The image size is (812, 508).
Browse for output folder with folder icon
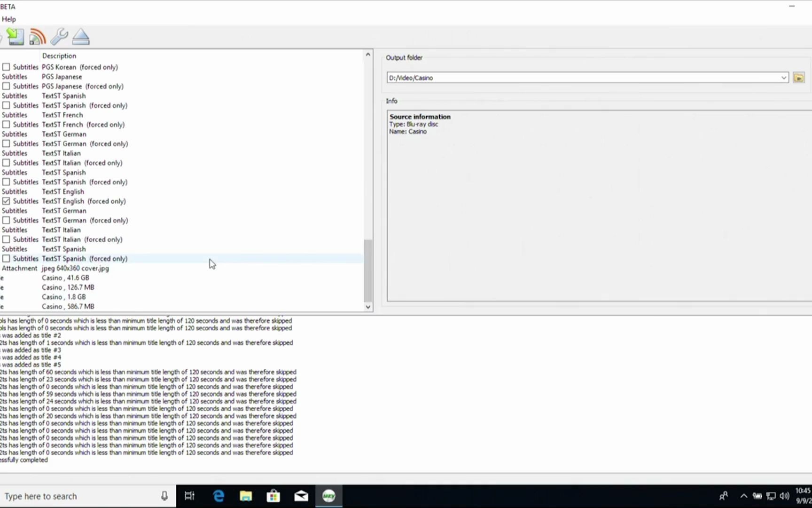798,78
